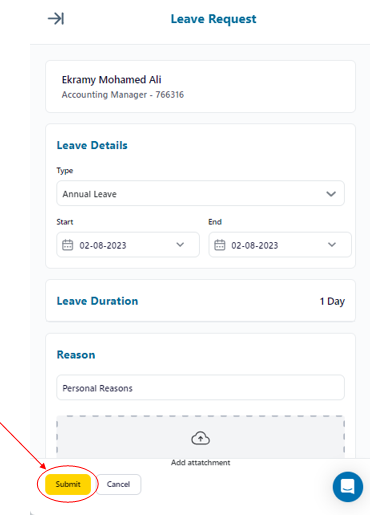Screen dimensions: 370x516
Task: Expand the leave Type dropdown chevron
Action: [x=331, y=194]
